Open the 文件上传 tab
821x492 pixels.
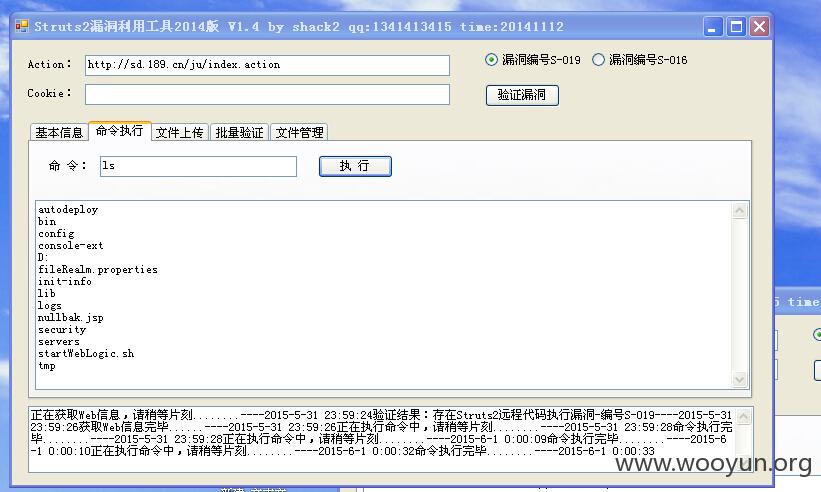(x=179, y=132)
